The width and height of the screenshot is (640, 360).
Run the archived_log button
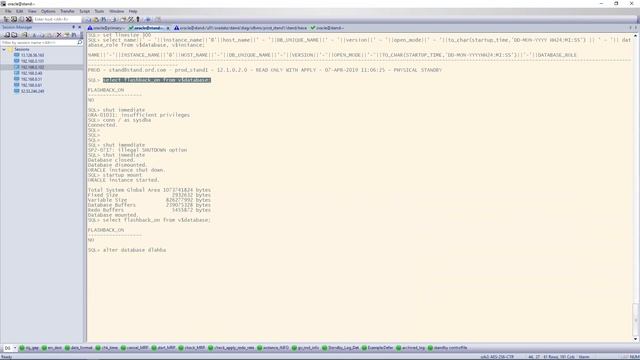[411, 348]
